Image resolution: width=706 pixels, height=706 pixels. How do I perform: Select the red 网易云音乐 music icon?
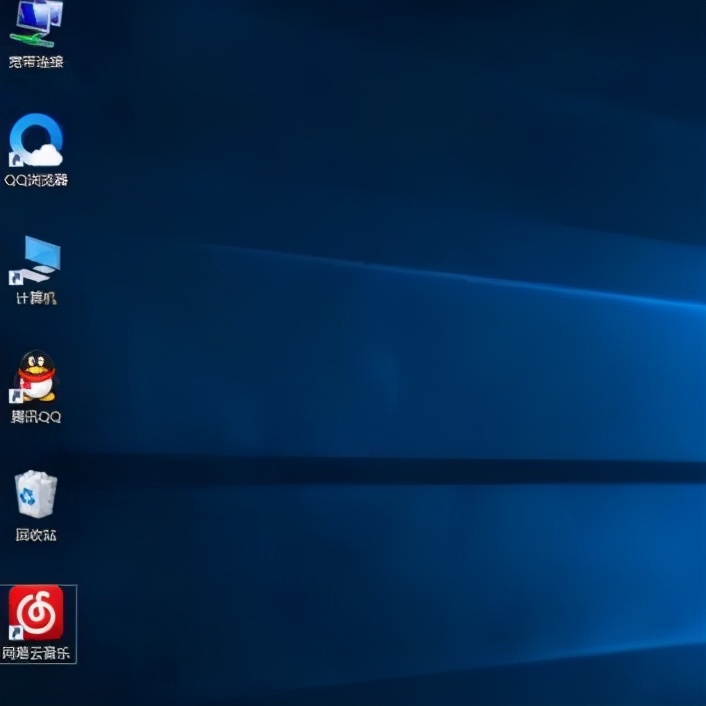(x=36, y=612)
